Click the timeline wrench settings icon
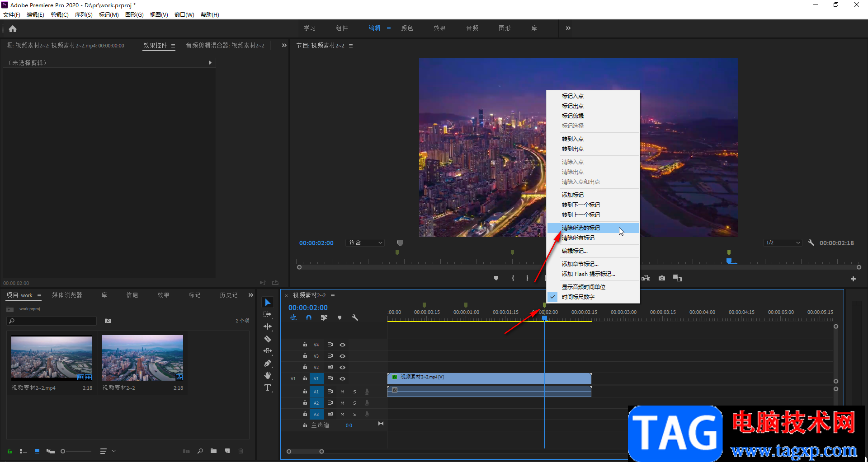 tap(355, 317)
